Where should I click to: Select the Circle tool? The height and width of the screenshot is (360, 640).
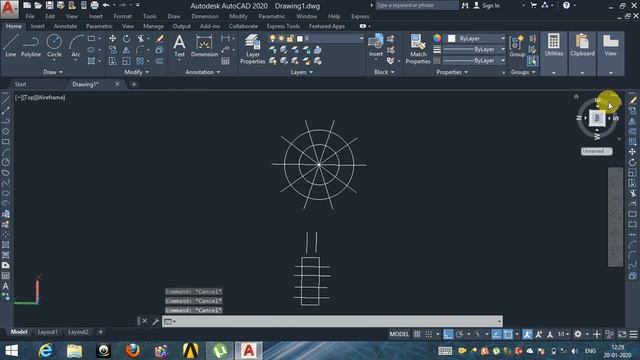[x=54, y=46]
